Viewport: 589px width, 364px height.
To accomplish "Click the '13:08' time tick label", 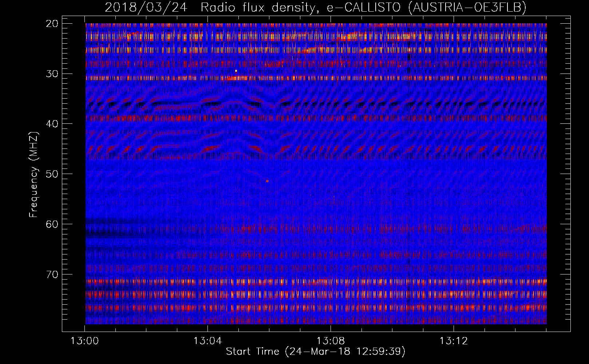I will tap(331, 341).
